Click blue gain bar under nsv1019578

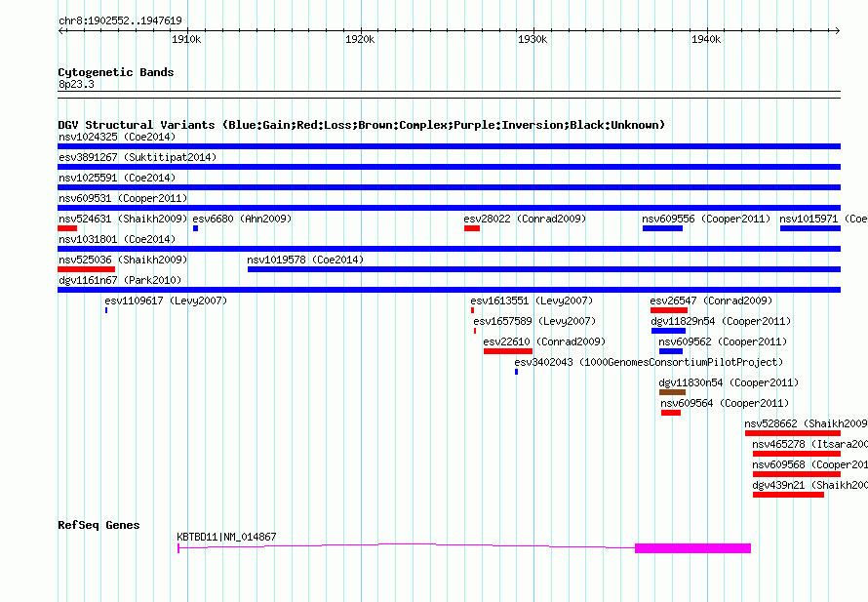tap(543, 269)
